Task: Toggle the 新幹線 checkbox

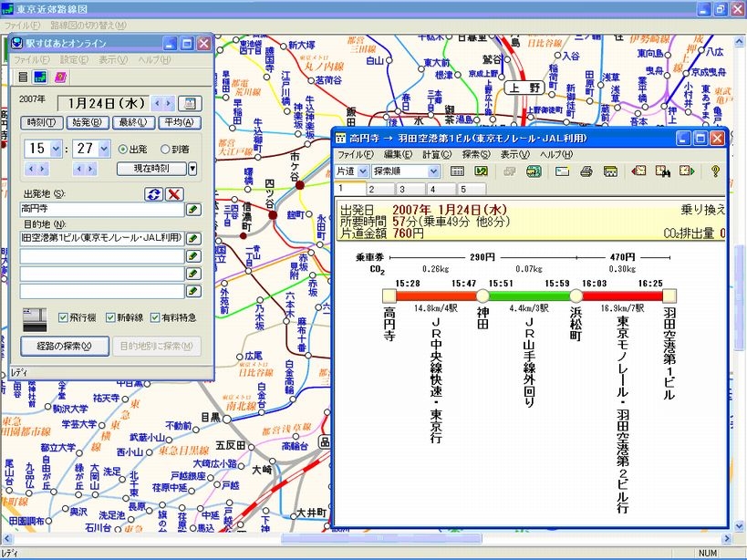Action: [x=109, y=317]
